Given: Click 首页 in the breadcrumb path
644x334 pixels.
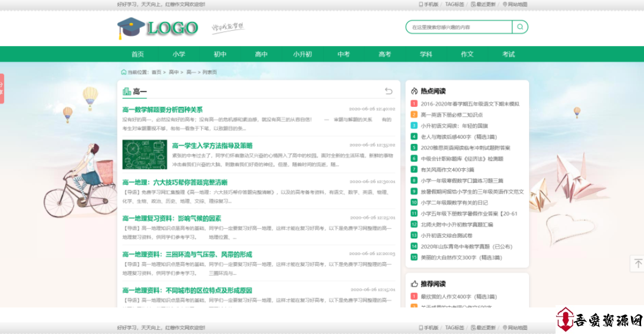Looking at the screenshot, I should point(156,72).
